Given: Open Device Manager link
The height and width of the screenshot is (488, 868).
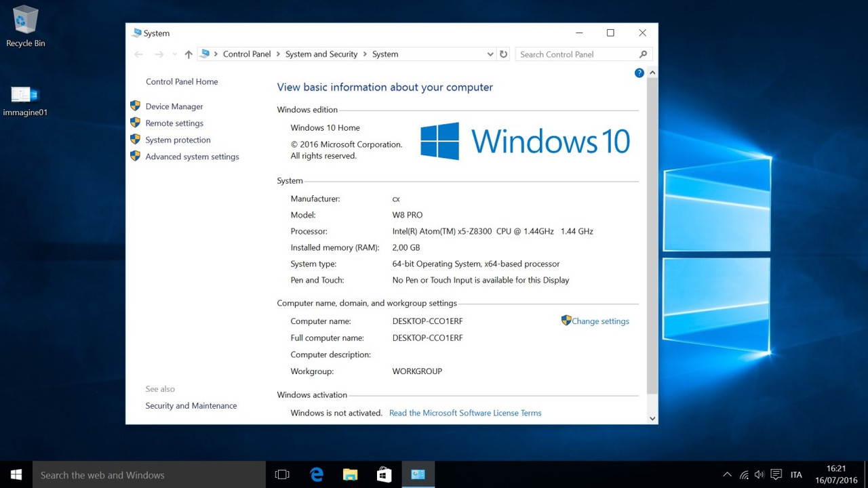Looking at the screenshot, I should point(174,106).
